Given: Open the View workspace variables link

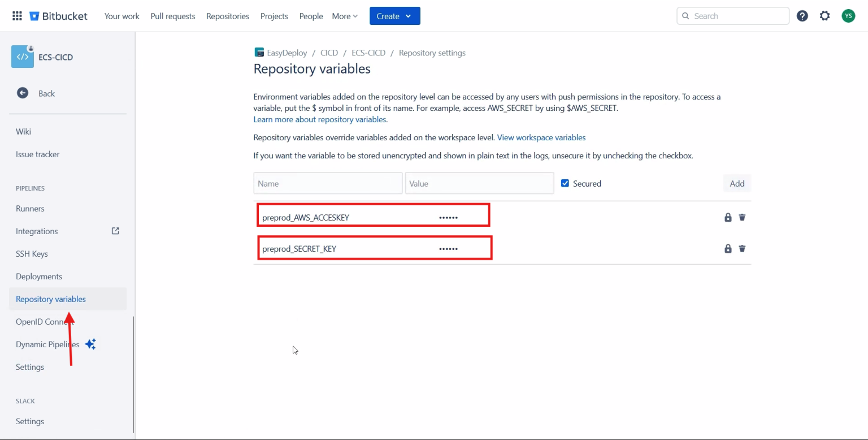Looking at the screenshot, I should pos(541,137).
